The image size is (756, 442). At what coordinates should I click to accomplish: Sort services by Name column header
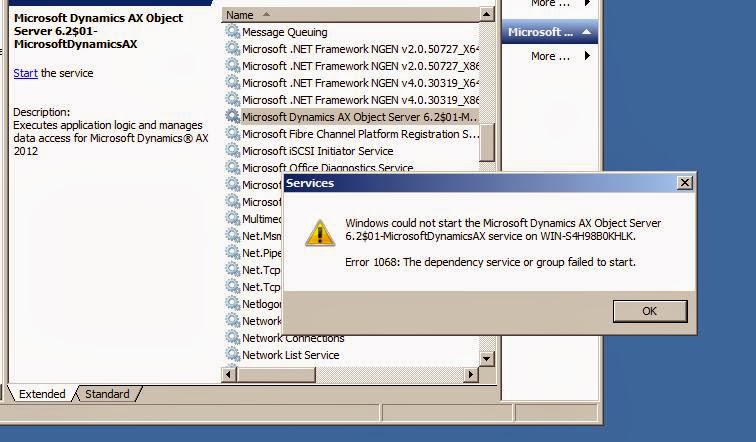point(351,15)
